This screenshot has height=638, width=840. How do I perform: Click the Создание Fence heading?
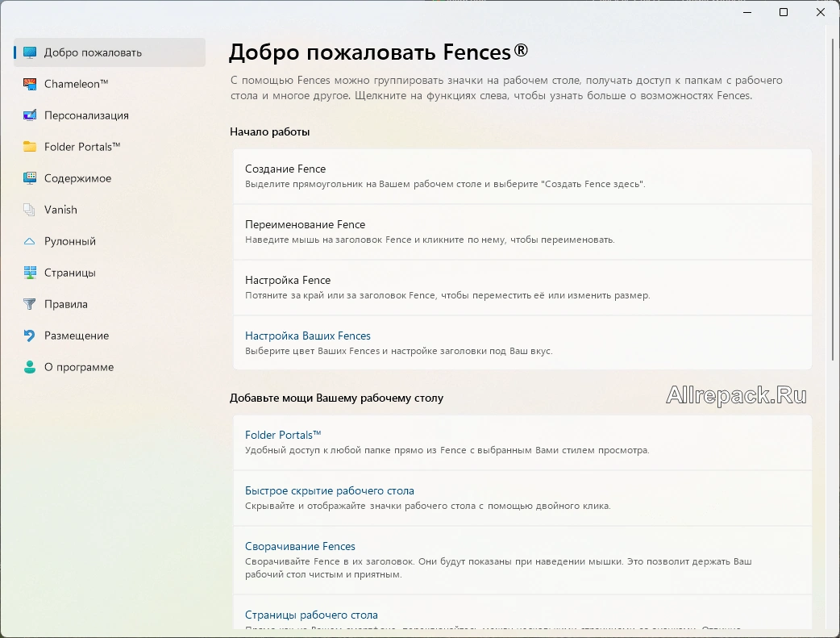coord(285,169)
